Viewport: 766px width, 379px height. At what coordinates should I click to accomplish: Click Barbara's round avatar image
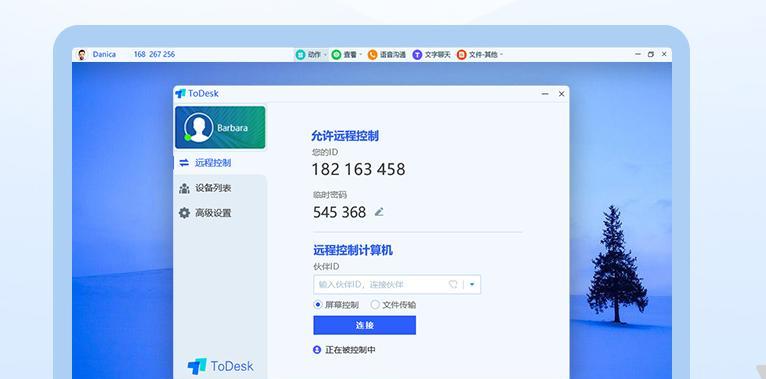click(199, 127)
